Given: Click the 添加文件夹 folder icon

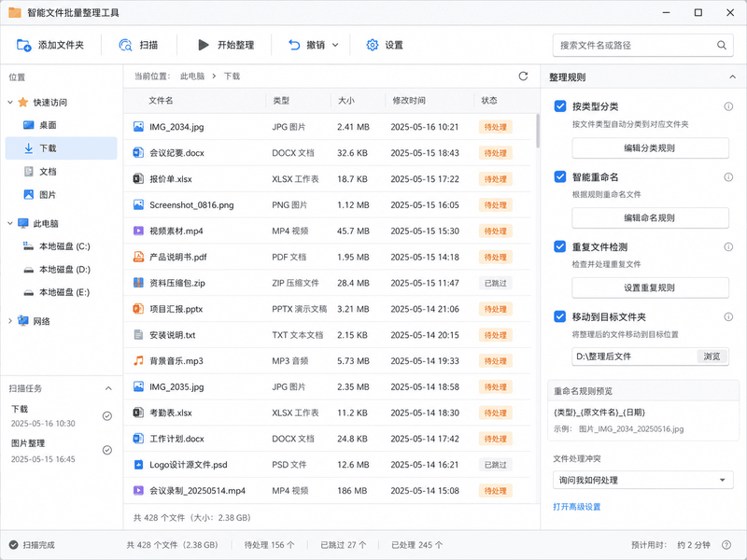Looking at the screenshot, I should pyautogui.click(x=24, y=45).
